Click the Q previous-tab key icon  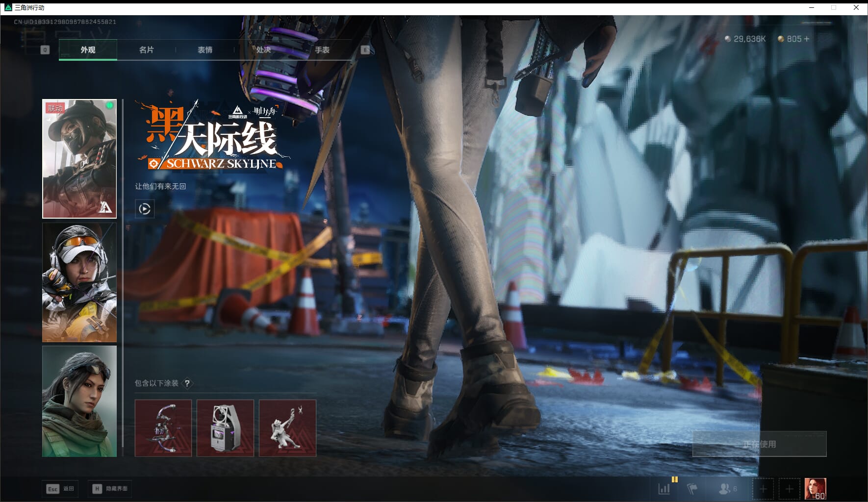(45, 50)
